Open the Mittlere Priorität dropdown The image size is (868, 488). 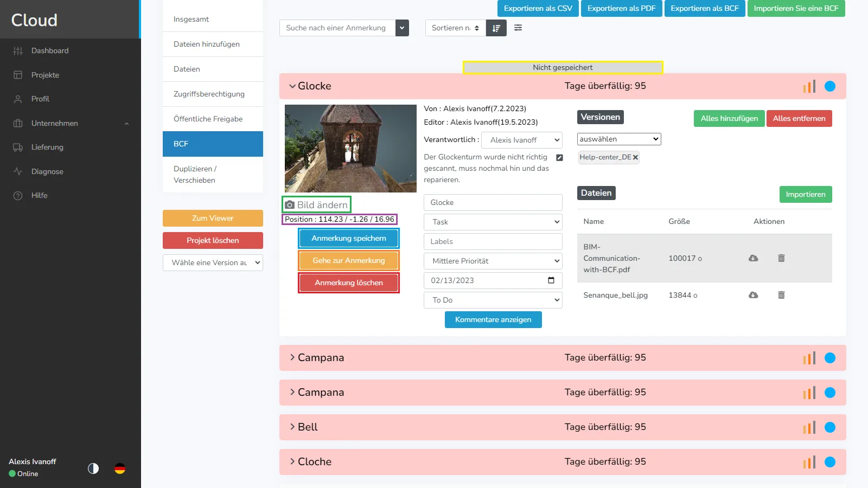click(493, 261)
